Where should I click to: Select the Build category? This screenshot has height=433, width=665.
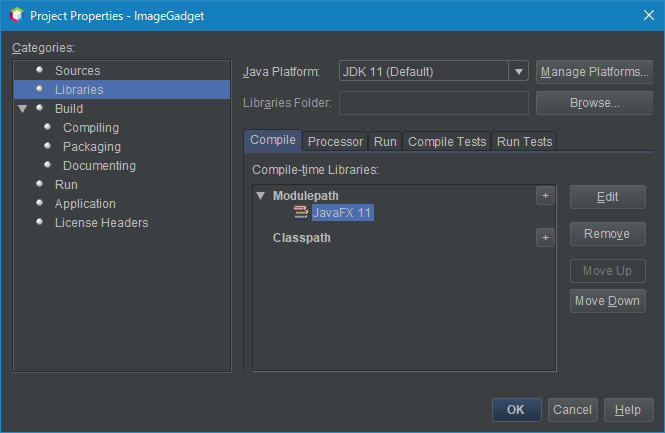[69, 109]
